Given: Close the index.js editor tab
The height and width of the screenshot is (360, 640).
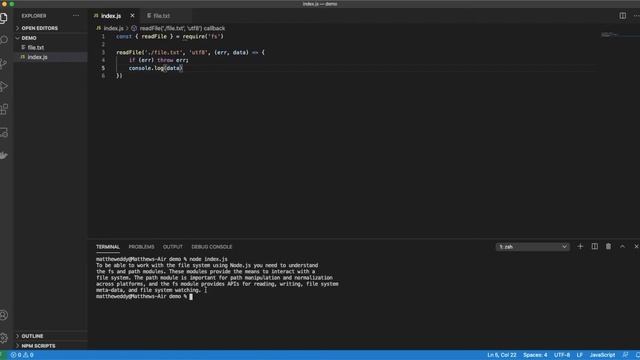Looking at the screenshot, I should coord(132,16).
